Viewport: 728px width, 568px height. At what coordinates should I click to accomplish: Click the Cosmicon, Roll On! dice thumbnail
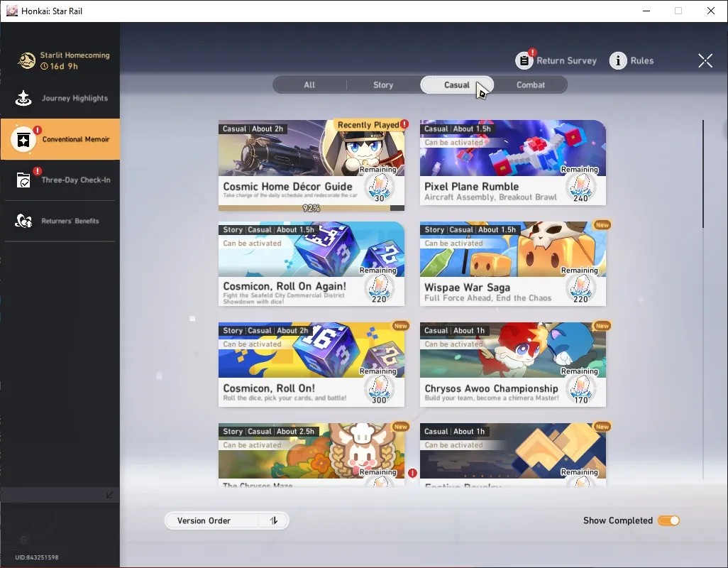311,350
